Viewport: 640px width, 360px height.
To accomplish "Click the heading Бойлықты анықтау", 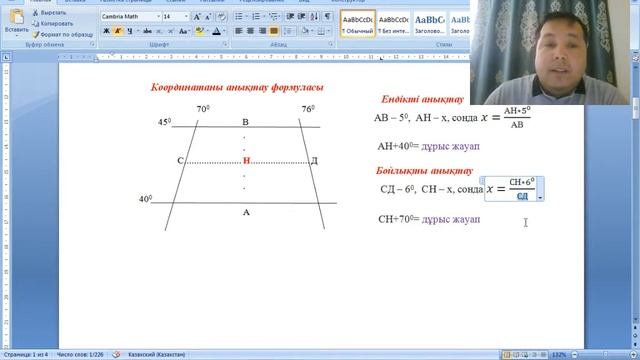I will tap(424, 171).
